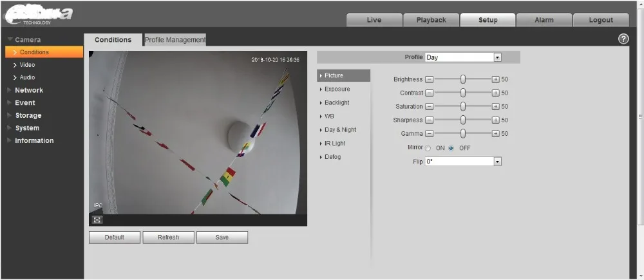Screen dimensions: 644x280
Task: Decrease Gamma with the minus button
Action: pyautogui.click(x=429, y=133)
